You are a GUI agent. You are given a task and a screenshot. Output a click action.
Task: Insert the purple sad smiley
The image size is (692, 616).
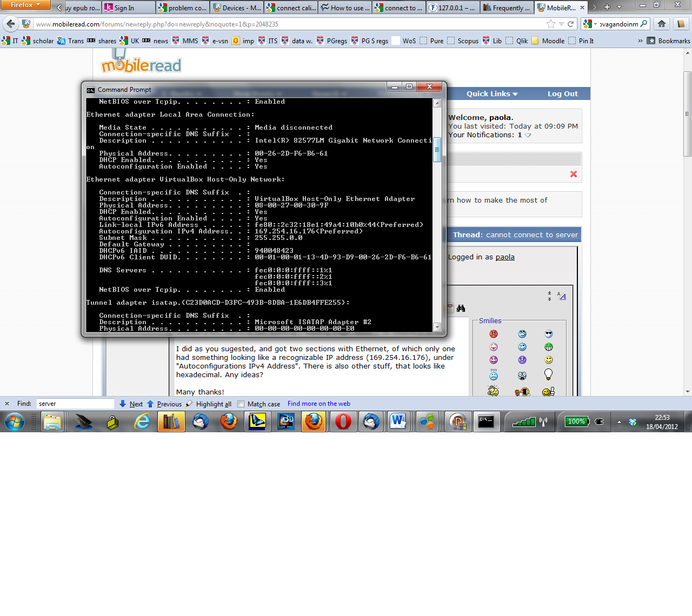point(522,360)
